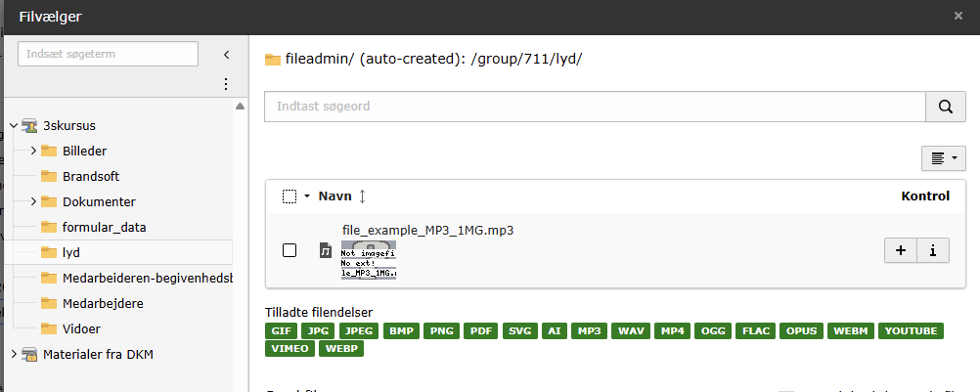Open the selection dropdown caret beside checkbox
This screenshot has height=392, width=980.
pyautogui.click(x=306, y=196)
